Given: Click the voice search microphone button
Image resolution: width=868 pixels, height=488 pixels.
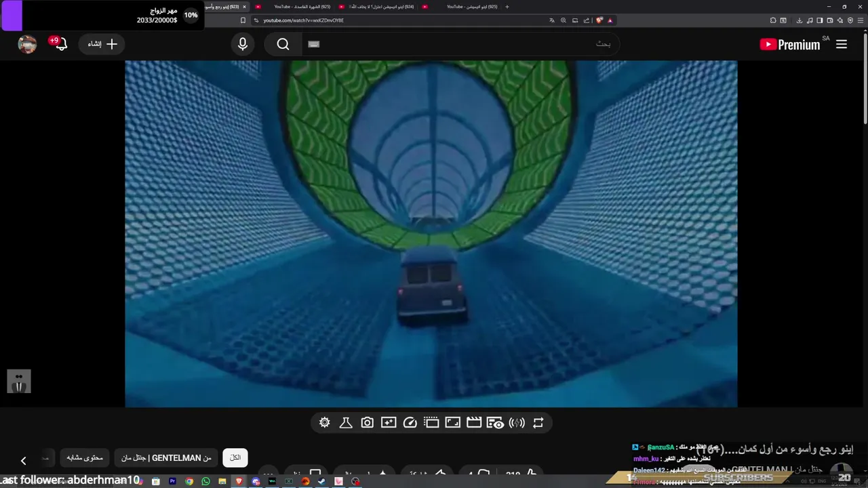Looking at the screenshot, I should [x=243, y=44].
